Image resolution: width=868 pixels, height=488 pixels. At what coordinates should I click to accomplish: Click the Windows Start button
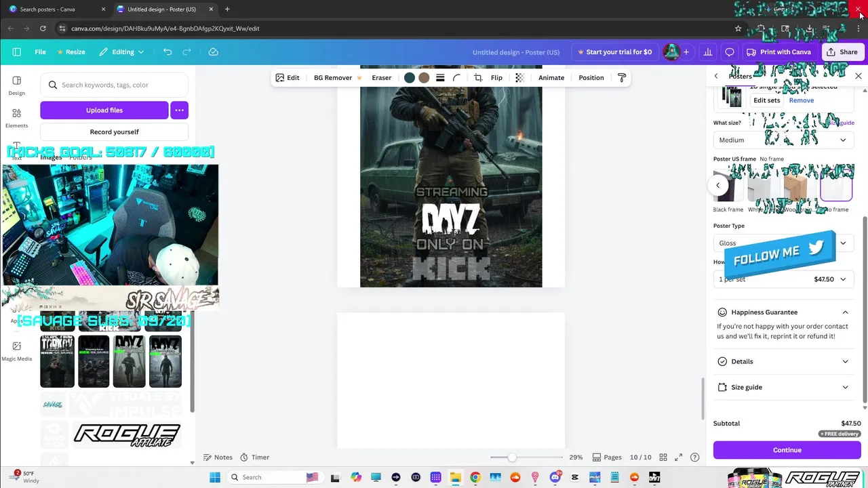click(215, 477)
